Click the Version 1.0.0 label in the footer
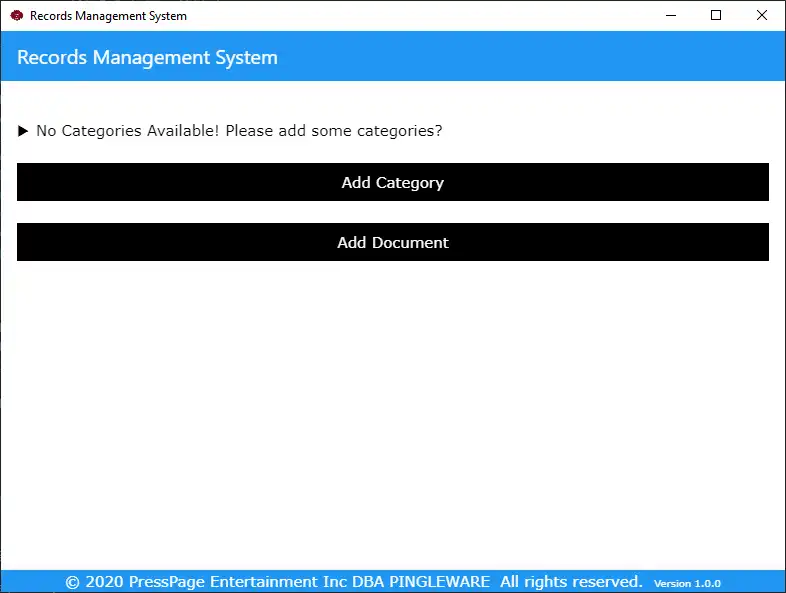Screen dimensions: 786x593 [687, 583]
